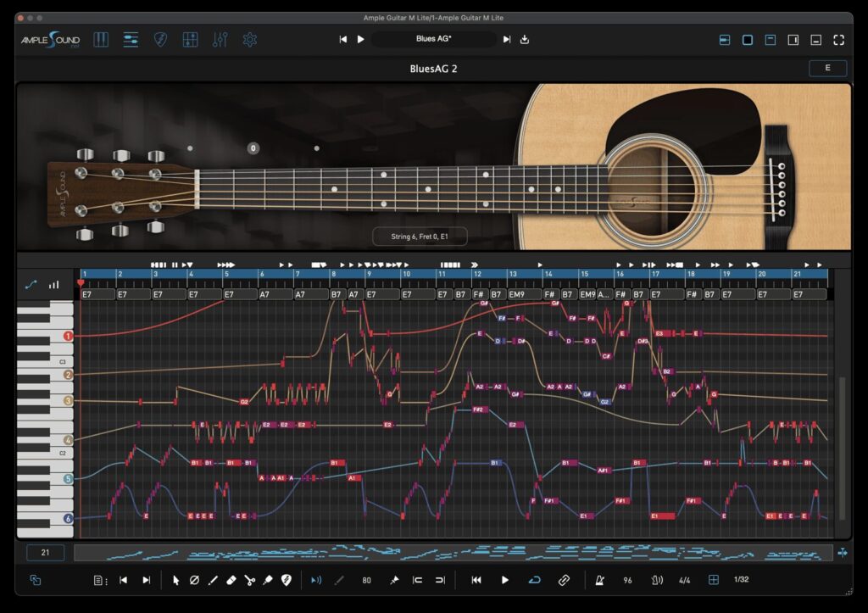Click the BluesAG 2 title

[433, 69]
